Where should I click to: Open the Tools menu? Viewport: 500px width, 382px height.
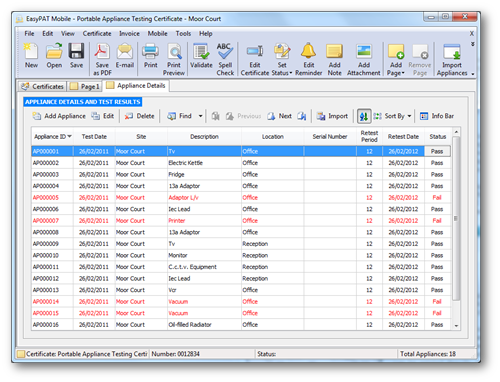(183, 34)
